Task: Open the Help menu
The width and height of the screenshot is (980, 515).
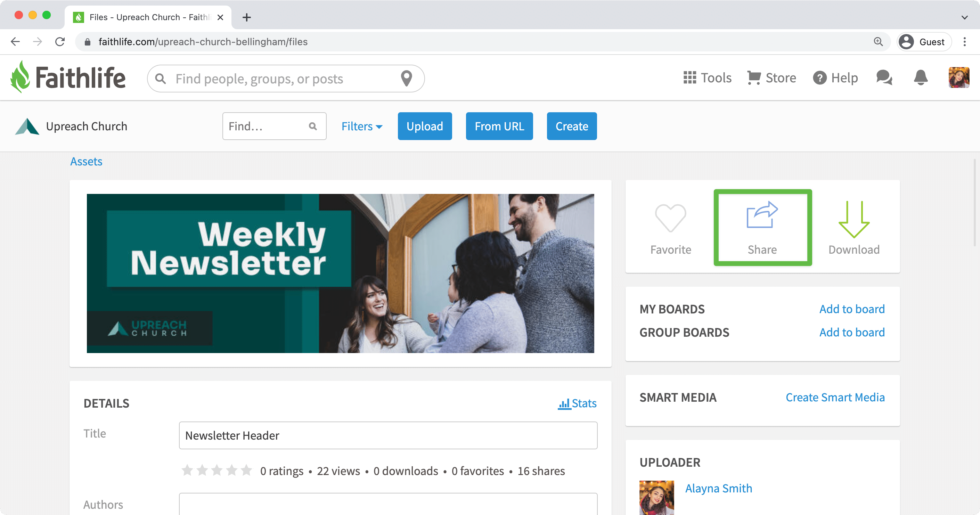Action: [835, 78]
